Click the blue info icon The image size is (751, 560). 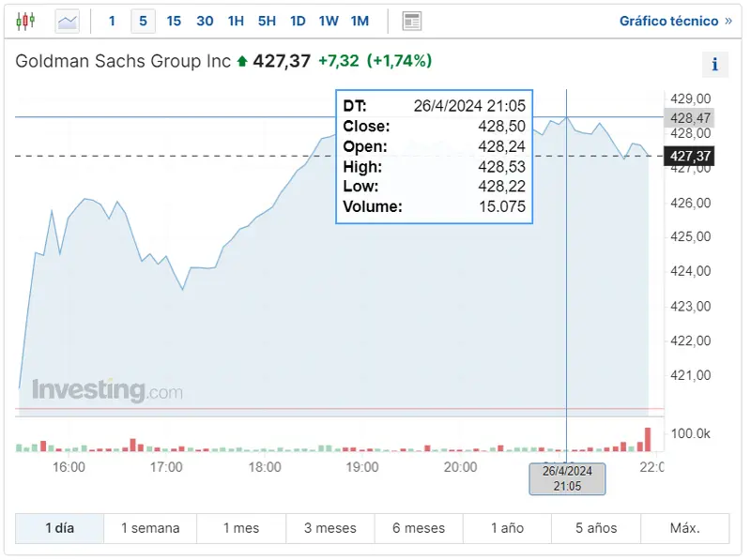pyautogui.click(x=714, y=65)
